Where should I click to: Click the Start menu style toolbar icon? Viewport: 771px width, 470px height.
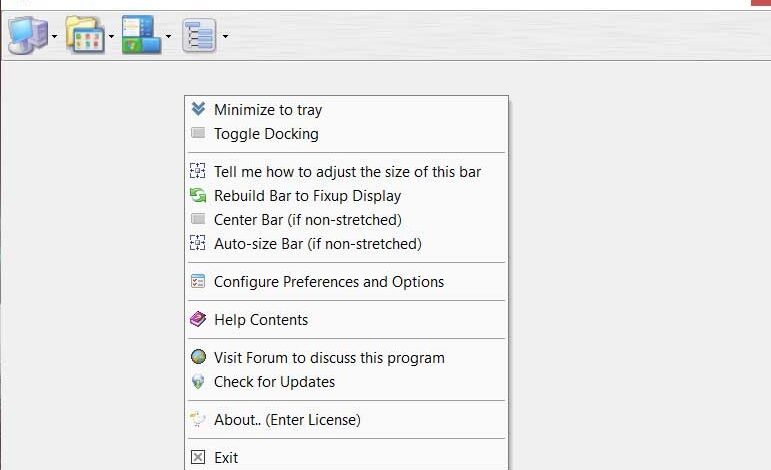click(x=141, y=35)
